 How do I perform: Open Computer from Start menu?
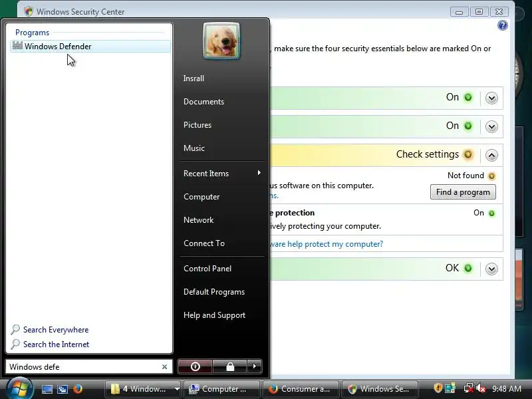pyautogui.click(x=201, y=197)
